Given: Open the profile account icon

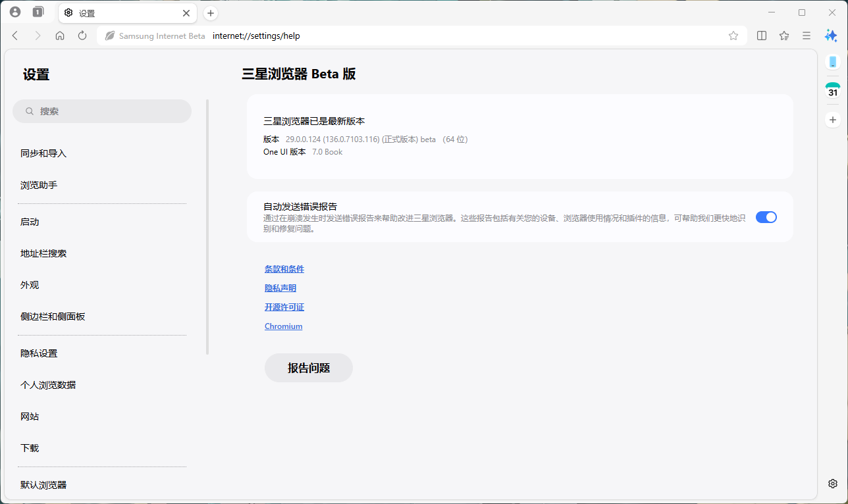Looking at the screenshot, I should [x=14, y=12].
